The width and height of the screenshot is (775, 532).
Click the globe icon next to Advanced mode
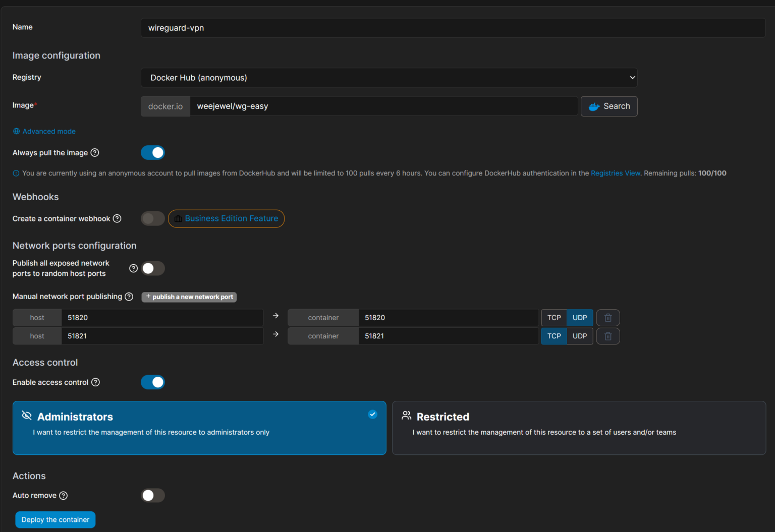coord(16,131)
